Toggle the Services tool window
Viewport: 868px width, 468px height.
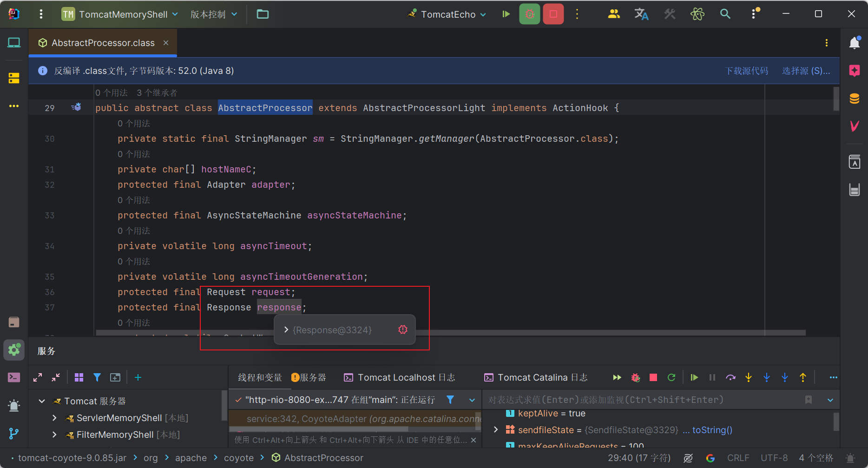tap(14, 349)
